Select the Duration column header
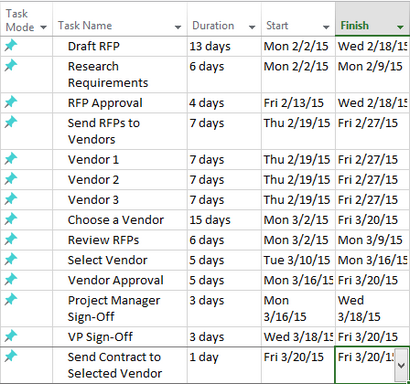Screen dimensions: 410x384 [x=224, y=19]
